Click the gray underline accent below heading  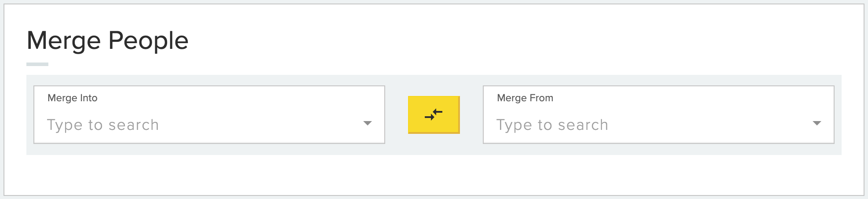tap(37, 64)
